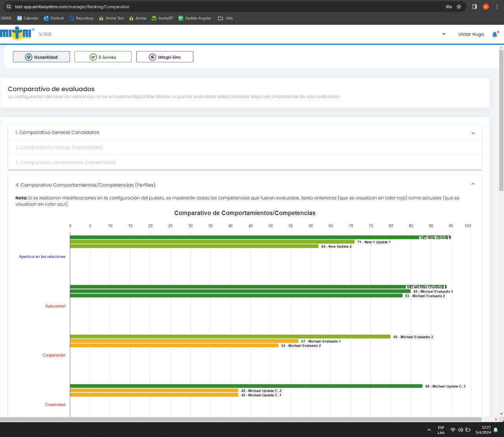Switch to the E-Survey tab

pyautogui.click(x=103, y=57)
